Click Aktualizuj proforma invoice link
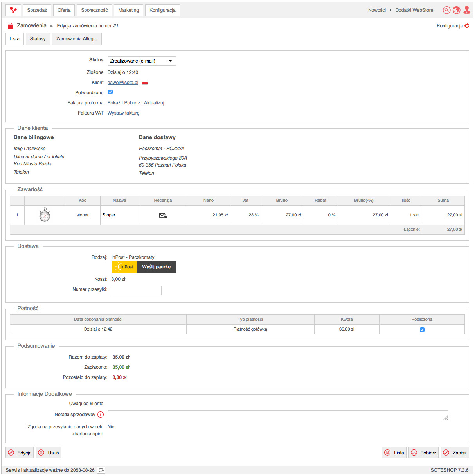The height and width of the screenshot is (476, 475). [x=154, y=103]
